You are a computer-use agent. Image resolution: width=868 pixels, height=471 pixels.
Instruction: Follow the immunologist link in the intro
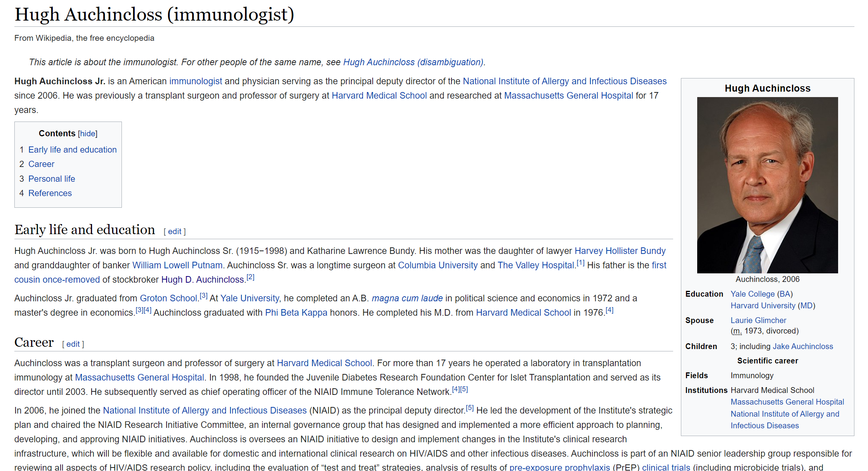196,81
